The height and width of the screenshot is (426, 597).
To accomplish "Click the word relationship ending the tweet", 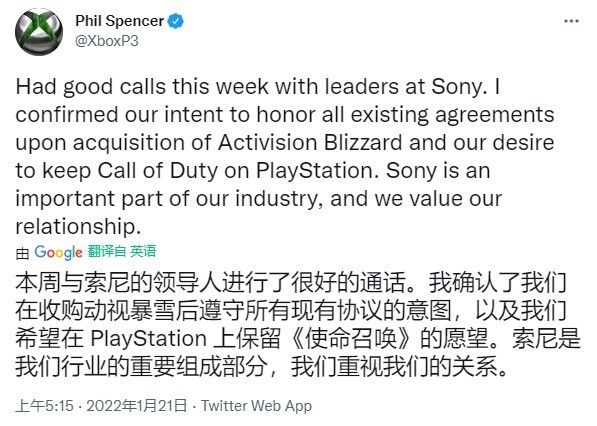I will pyautogui.click(x=78, y=227).
